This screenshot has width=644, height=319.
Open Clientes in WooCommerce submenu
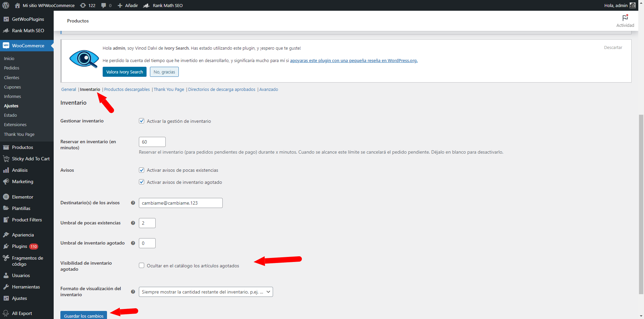[x=12, y=77]
